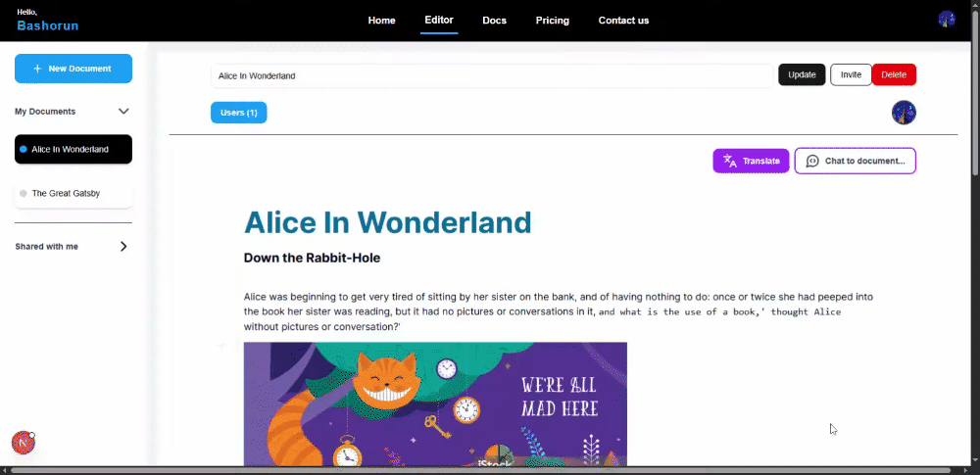Click the paragraph starting 'Alice was beginning'
This screenshot has width=980, height=475.
tap(559, 311)
